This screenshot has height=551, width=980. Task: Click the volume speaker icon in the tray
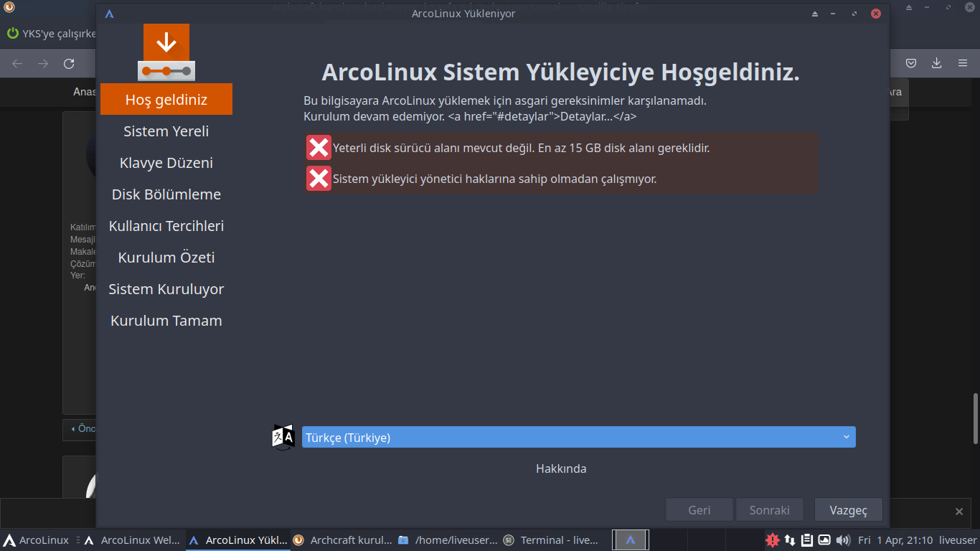coord(843,540)
